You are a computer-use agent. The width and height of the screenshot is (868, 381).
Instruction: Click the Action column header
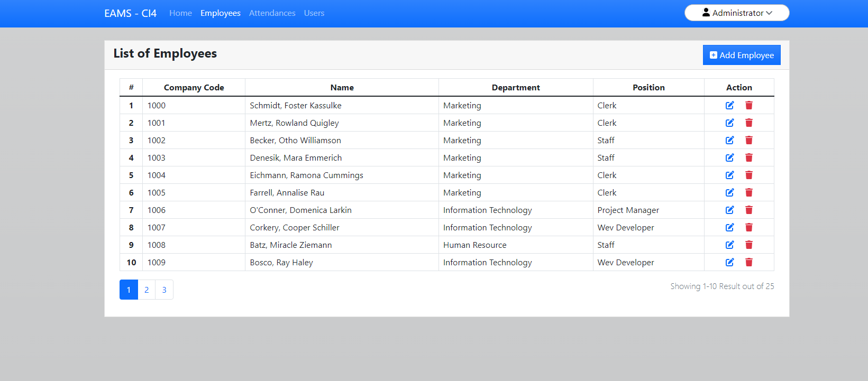pos(739,88)
